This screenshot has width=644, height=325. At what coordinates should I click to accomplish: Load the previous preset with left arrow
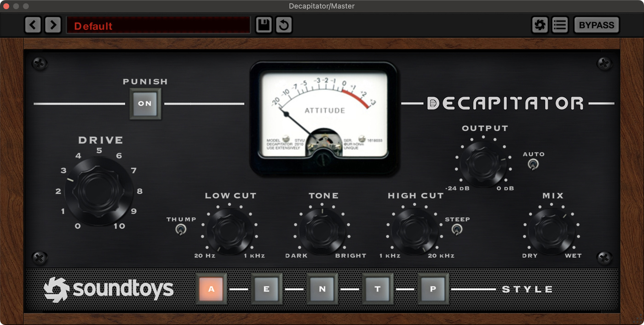point(33,25)
